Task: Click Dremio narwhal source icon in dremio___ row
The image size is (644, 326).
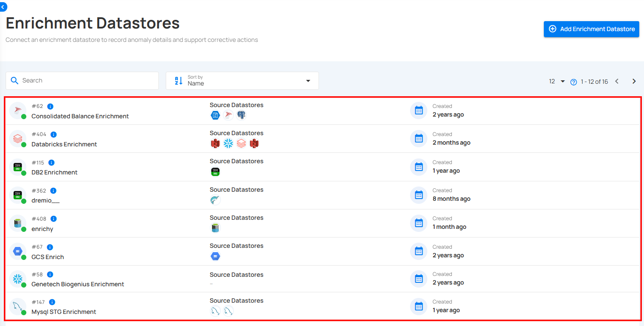Action: (215, 200)
